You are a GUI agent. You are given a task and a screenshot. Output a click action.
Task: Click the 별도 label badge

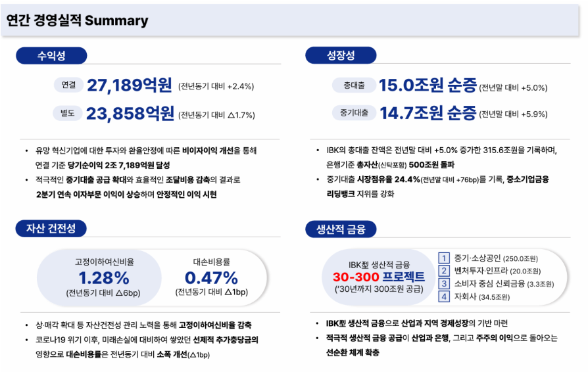point(68,113)
